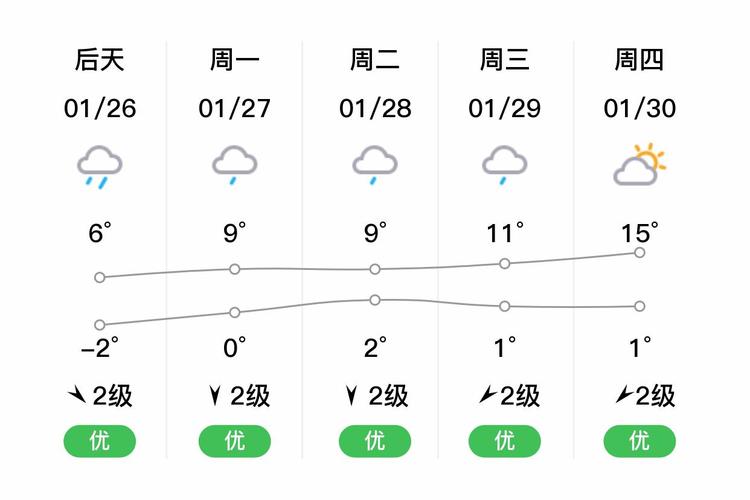Click the 2° low point on 周二
The height and width of the screenshot is (500, 750).
tap(374, 300)
